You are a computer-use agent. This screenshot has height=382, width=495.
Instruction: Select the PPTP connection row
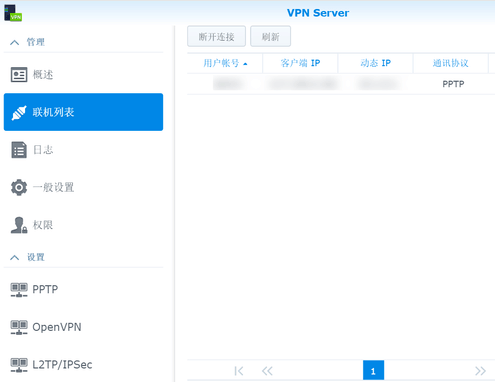[341, 84]
